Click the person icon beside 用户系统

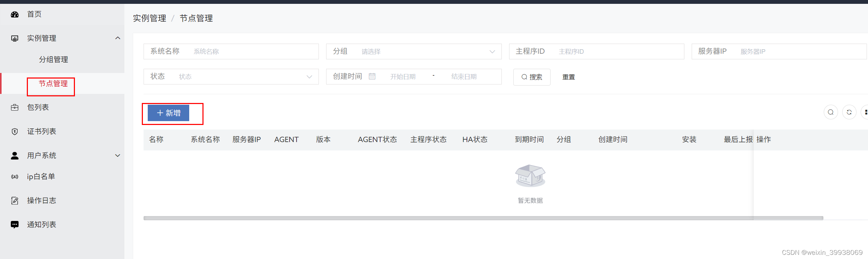[15, 156]
